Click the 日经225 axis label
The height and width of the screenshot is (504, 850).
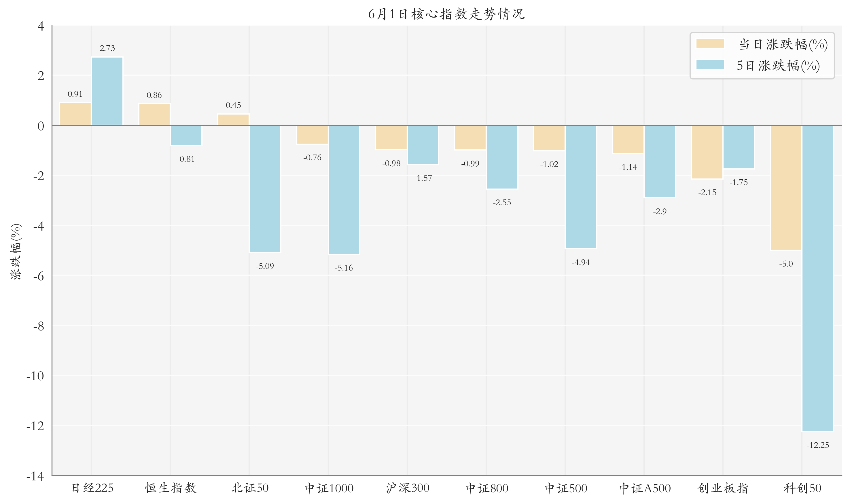coord(92,488)
